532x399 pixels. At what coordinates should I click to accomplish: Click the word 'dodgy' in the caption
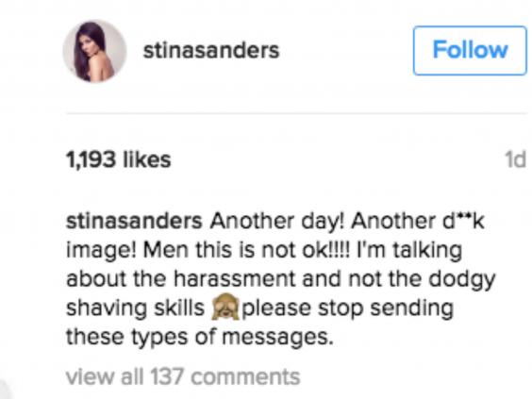(x=462, y=280)
